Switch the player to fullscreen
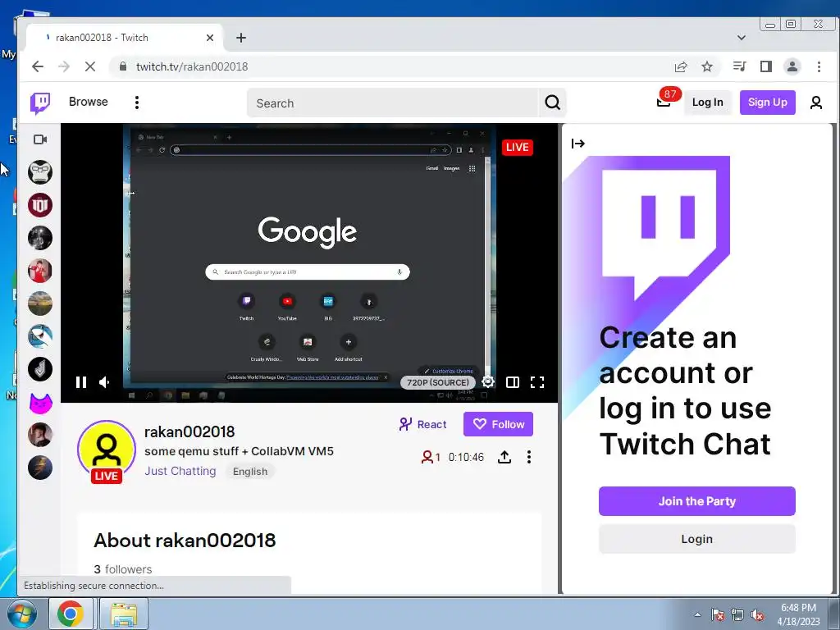The image size is (840, 630). coord(537,382)
